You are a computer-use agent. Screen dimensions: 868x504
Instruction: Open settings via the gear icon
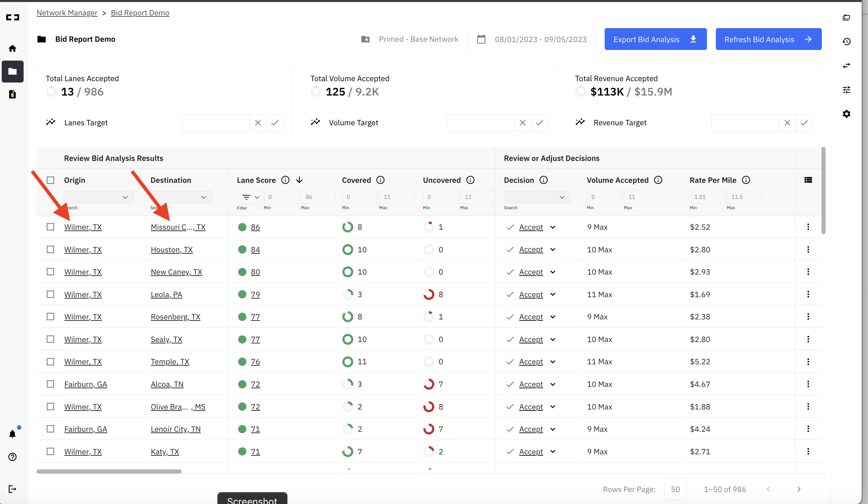click(x=847, y=114)
